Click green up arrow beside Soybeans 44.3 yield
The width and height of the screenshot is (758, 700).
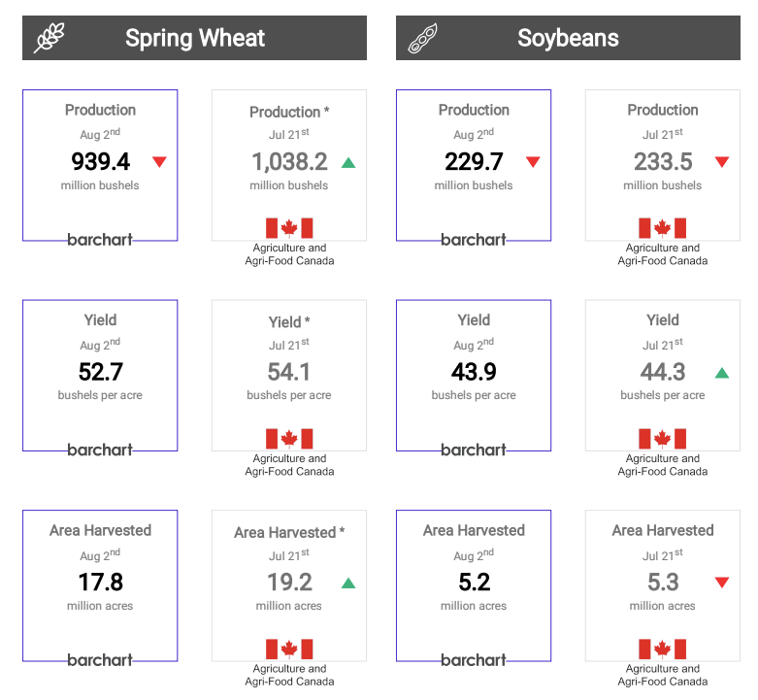(x=721, y=372)
